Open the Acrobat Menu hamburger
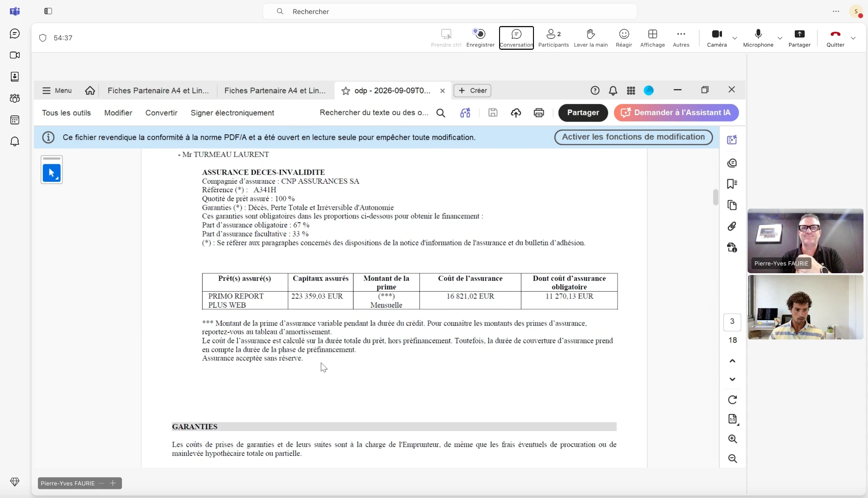 [x=57, y=90]
